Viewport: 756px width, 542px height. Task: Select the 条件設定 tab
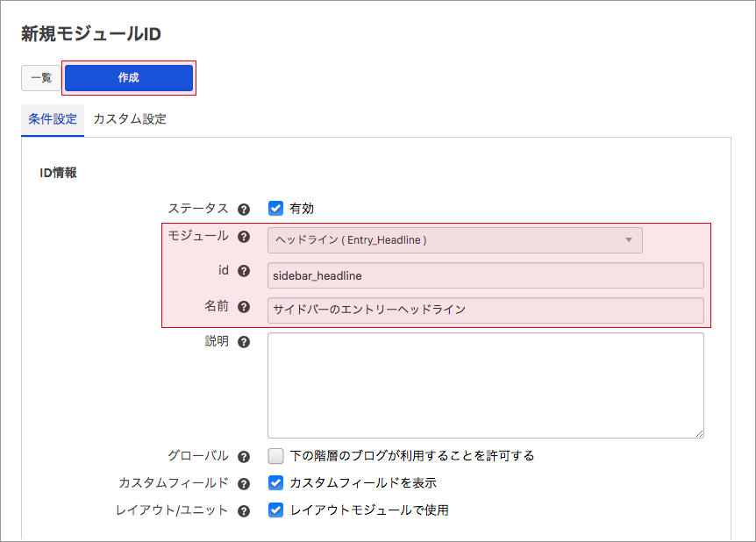(53, 119)
